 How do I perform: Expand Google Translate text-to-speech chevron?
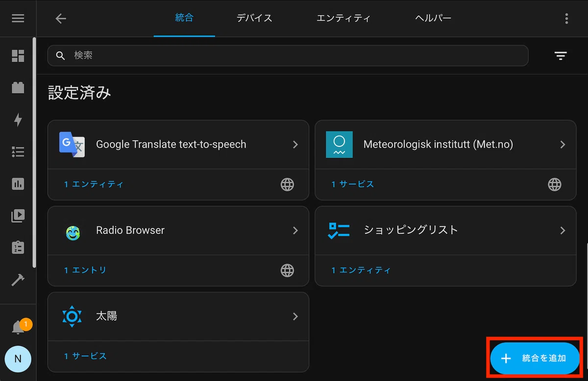pyautogui.click(x=295, y=144)
